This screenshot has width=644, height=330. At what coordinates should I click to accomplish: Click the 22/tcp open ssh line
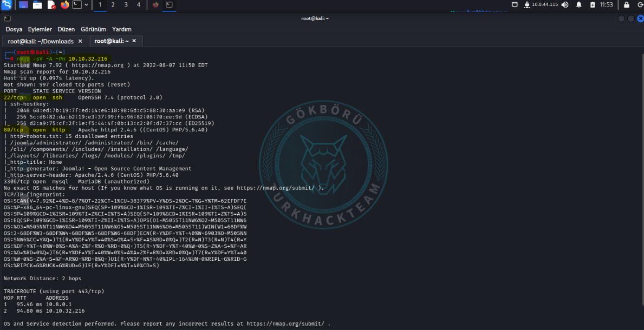[83, 97]
